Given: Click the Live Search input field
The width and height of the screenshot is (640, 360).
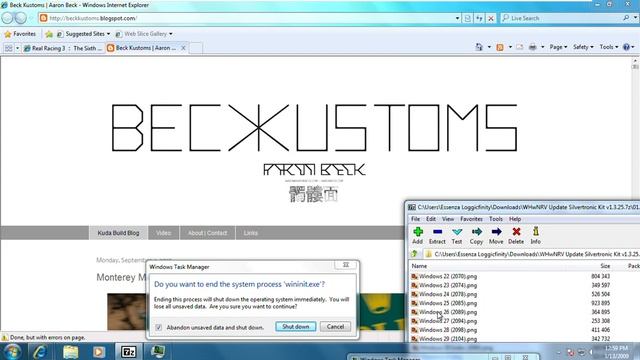Looking at the screenshot, I should coord(563,18).
